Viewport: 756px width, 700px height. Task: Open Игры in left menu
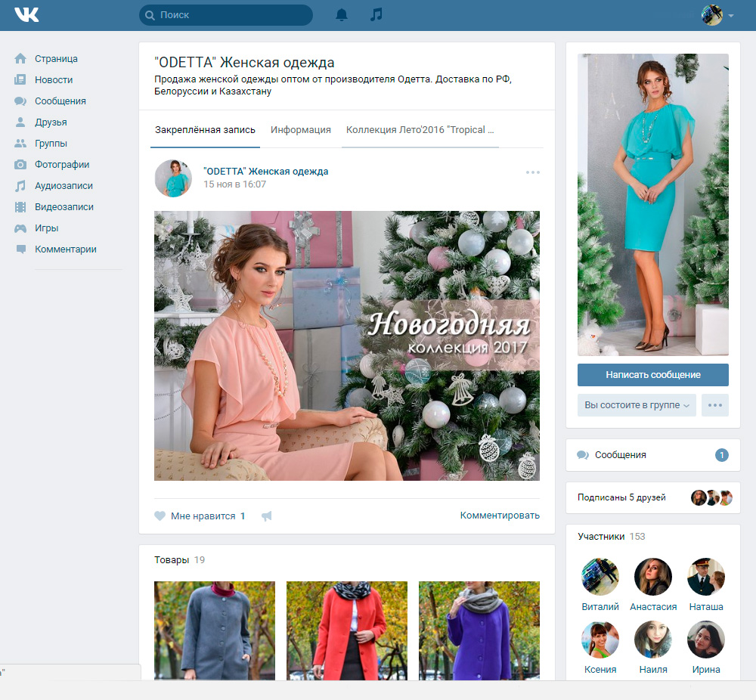tap(46, 228)
